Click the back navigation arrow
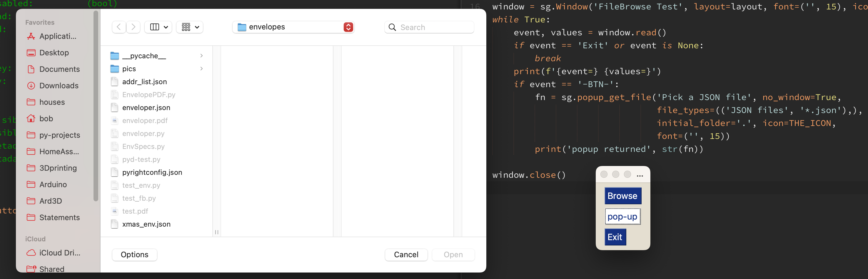The image size is (868, 279). click(118, 27)
